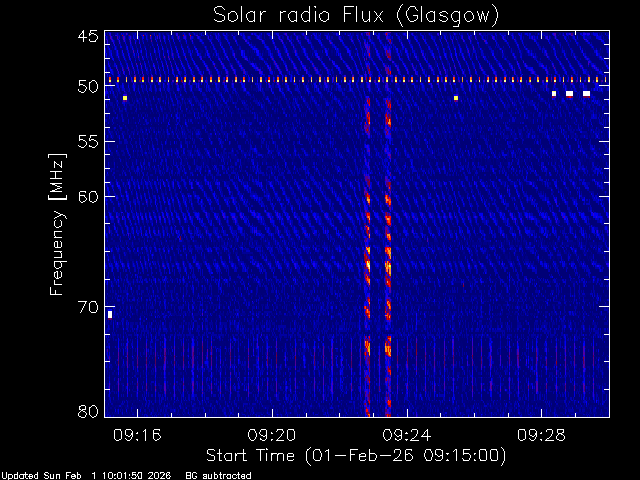Screen dimensions: 640x480
Task: Click the '55' frequency tick label
Action: point(88,142)
